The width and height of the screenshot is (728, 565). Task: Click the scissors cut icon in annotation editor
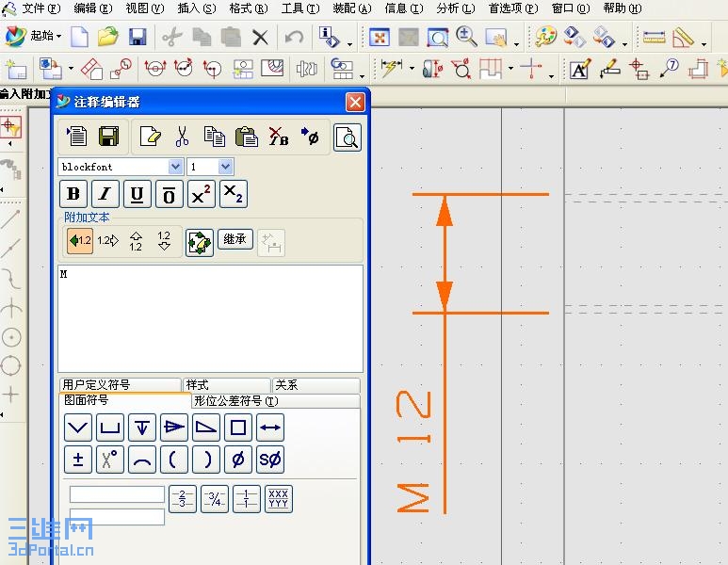(x=182, y=137)
